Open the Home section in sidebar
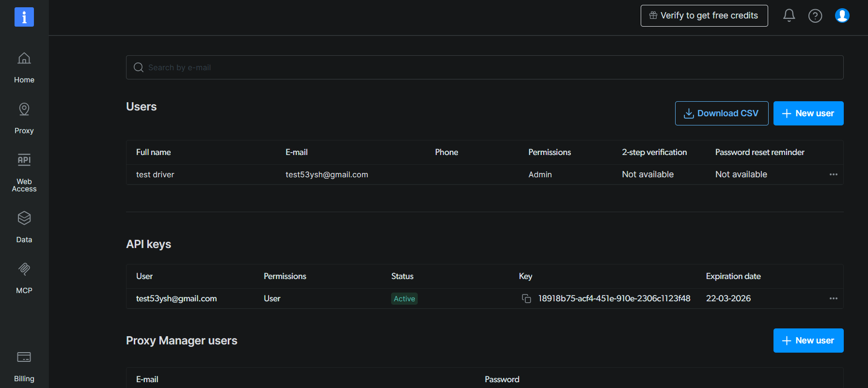 (24, 67)
